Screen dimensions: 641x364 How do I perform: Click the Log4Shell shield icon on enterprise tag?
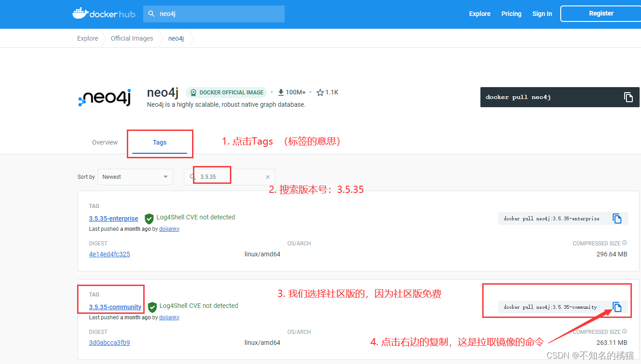click(149, 218)
